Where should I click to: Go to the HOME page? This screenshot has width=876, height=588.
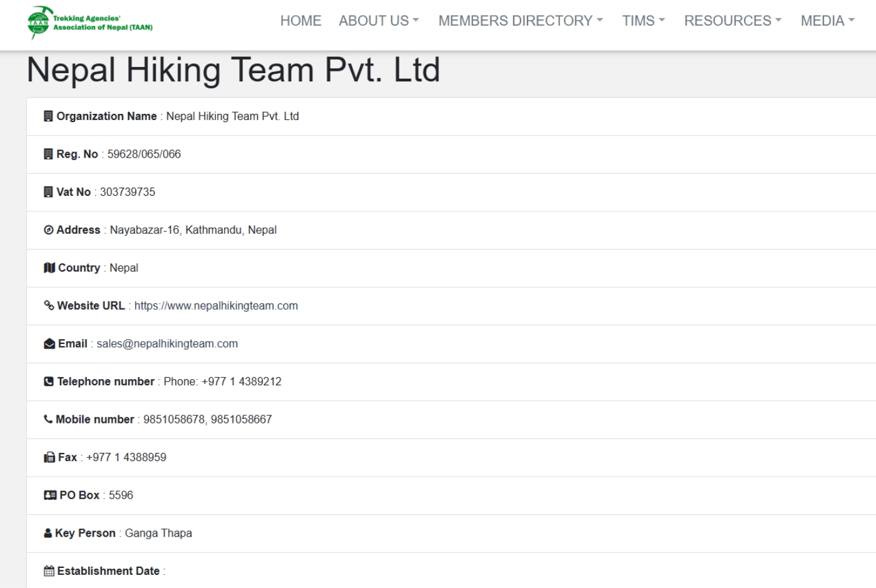301,21
